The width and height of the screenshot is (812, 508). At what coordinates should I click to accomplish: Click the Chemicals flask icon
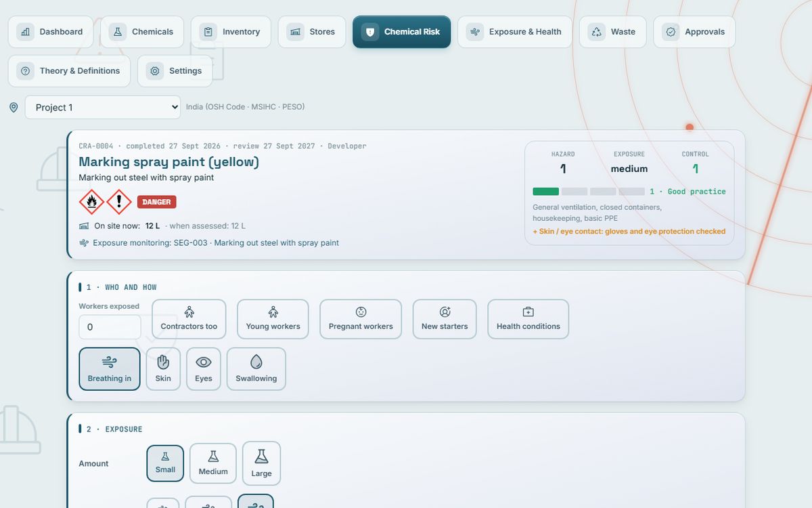point(118,32)
